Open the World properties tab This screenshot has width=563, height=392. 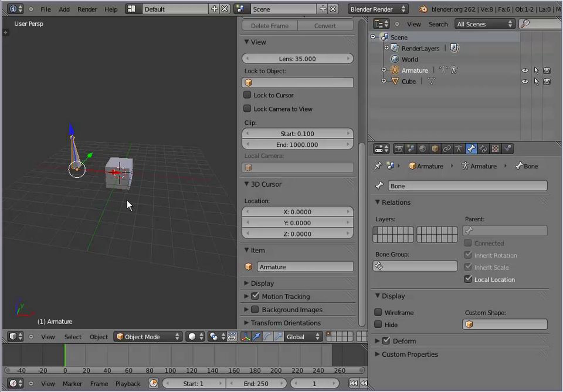[x=422, y=149]
